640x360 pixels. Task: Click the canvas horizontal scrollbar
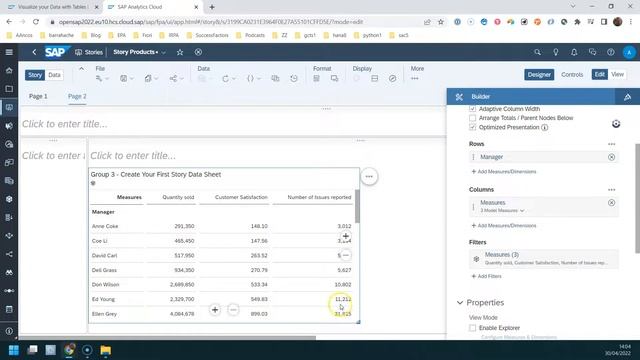(167, 338)
